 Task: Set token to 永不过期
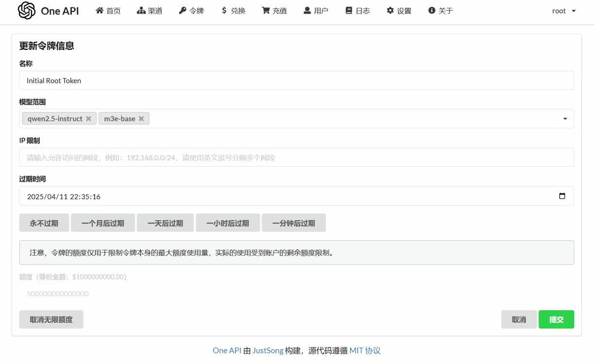(x=44, y=223)
